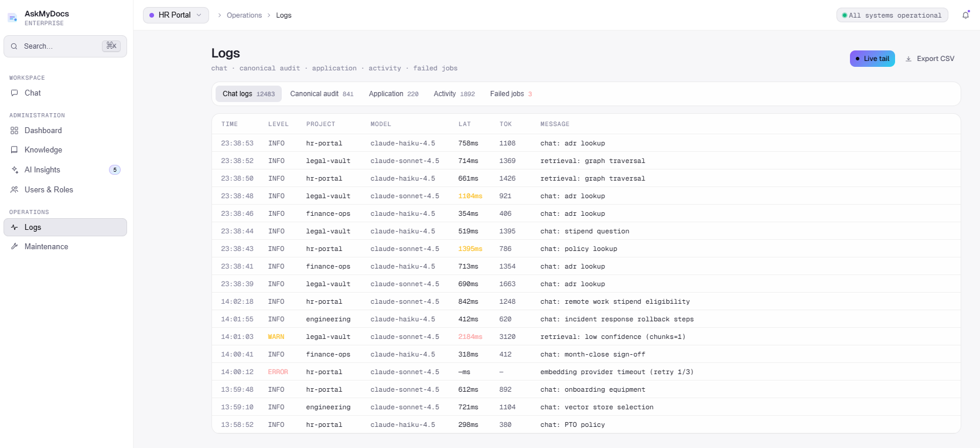Click message 'embedding provider timeout (retry 1/3)'
Screen dimensions: 980x448
(617, 372)
